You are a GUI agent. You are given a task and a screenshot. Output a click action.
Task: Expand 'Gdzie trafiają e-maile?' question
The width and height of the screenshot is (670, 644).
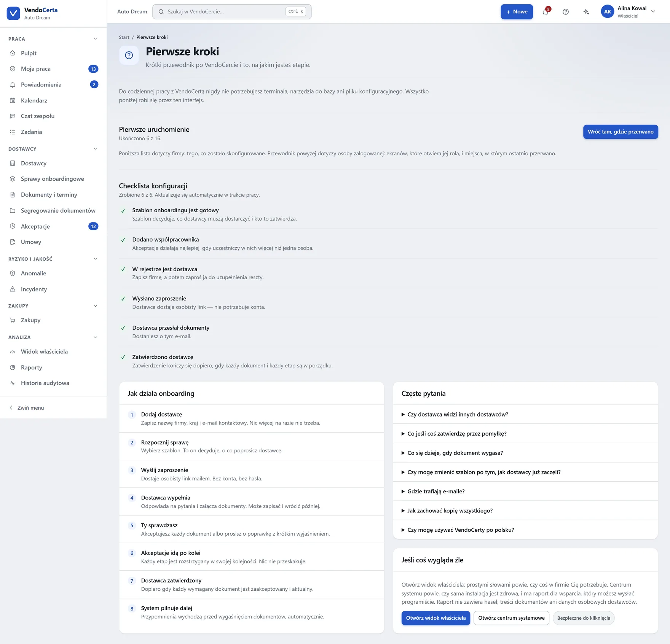(525, 491)
